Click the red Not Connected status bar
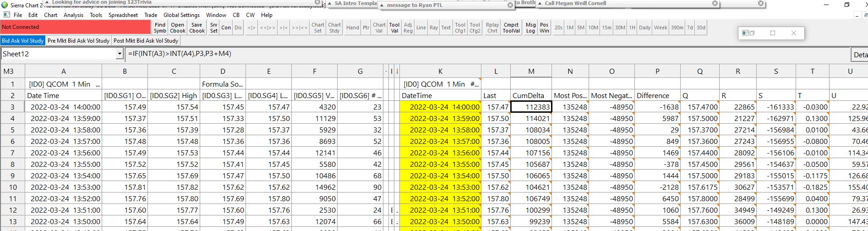This screenshot has width=868, height=231. pos(76,27)
